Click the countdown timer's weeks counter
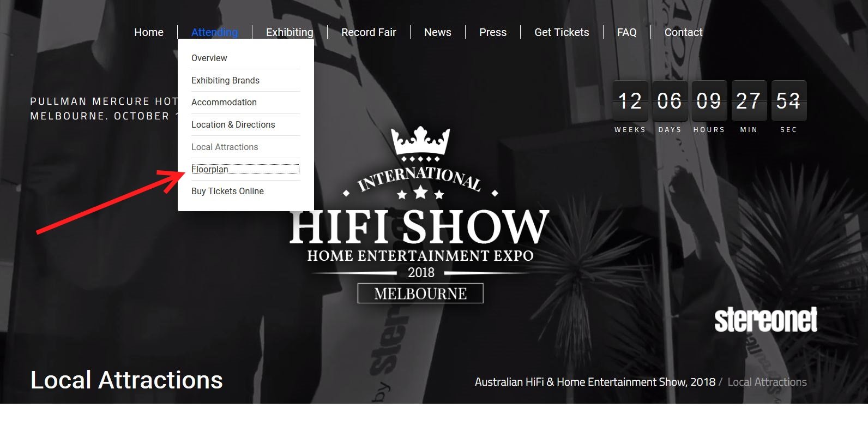 coord(630,101)
